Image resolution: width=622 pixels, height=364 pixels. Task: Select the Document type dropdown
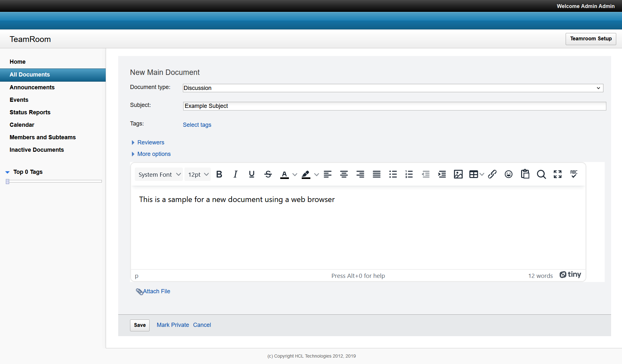point(392,88)
